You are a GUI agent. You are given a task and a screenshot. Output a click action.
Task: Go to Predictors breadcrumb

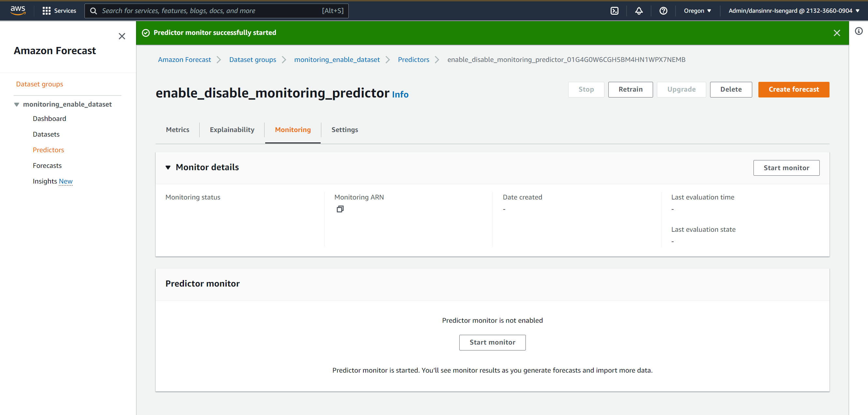click(413, 60)
